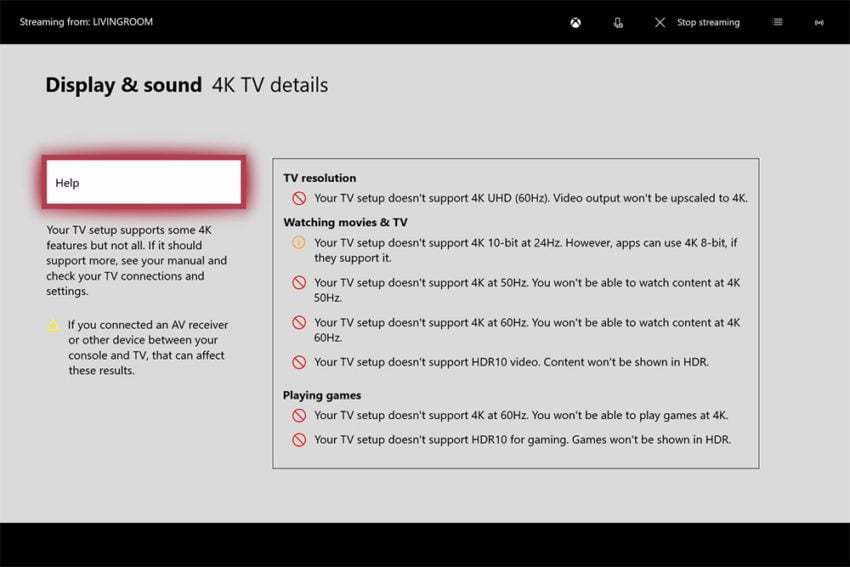The width and height of the screenshot is (850, 567).
Task: Select the Help button
Action: point(144,182)
